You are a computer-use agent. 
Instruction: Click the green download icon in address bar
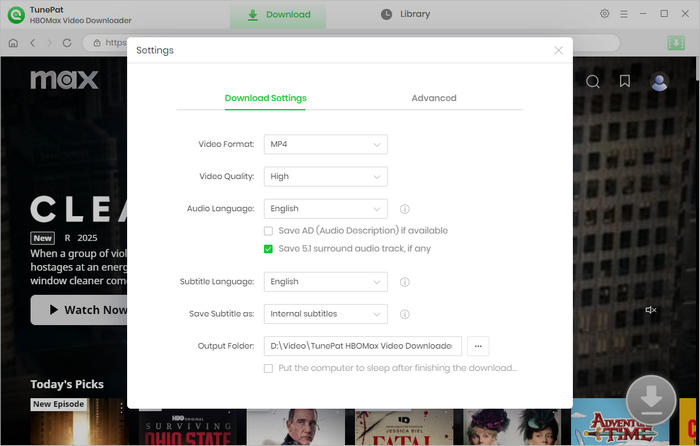pos(676,43)
